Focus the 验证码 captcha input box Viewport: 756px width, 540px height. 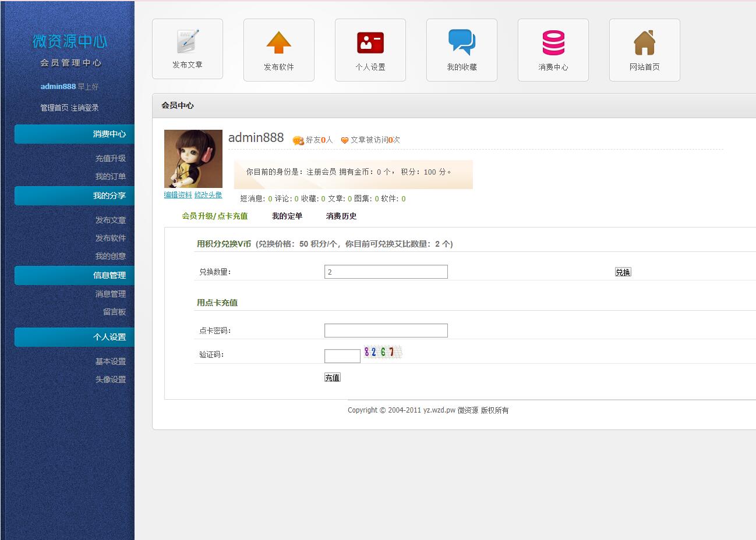pyautogui.click(x=342, y=356)
